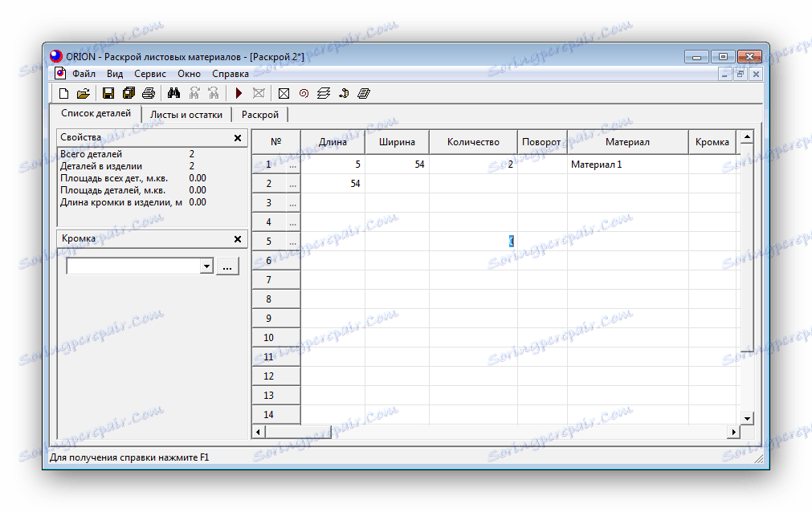Click the edge banding roll icon
812x512 pixels.
pyautogui.click(x=344, y=93)
